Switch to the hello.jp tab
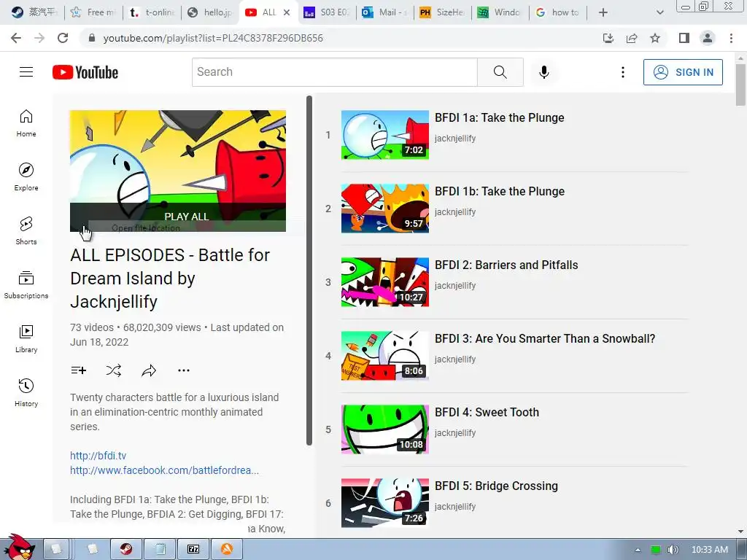This screenshot has height=560, width=747. coord(209,12)
